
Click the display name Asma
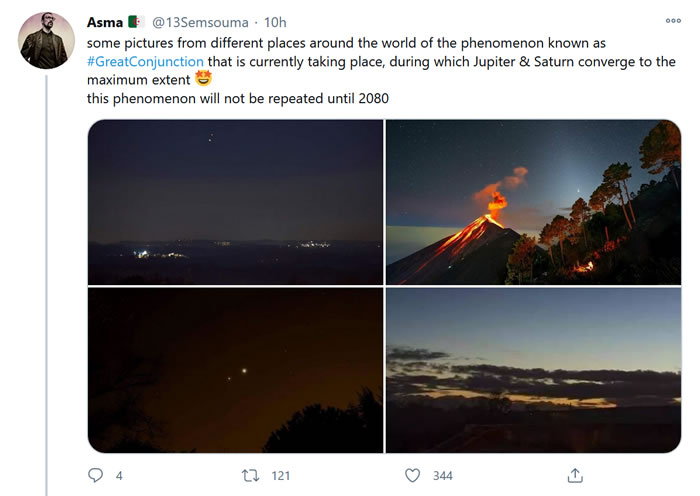[x=105, y=22]
